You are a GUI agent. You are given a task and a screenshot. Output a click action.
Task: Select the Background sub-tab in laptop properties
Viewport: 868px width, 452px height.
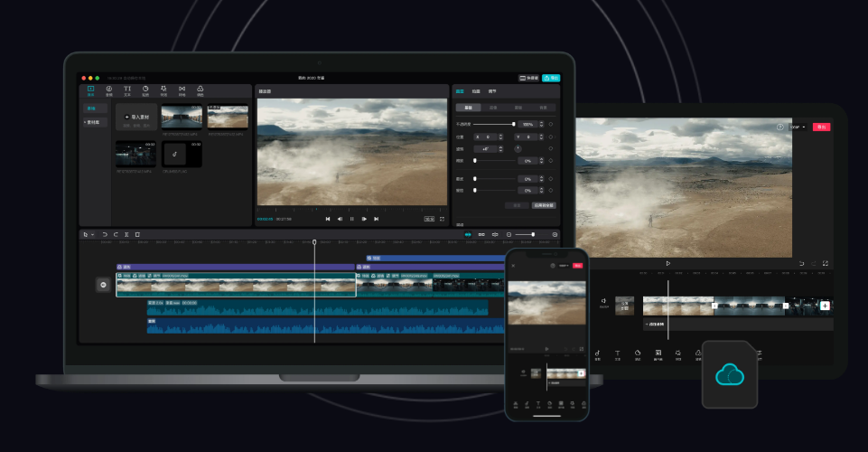543,108
